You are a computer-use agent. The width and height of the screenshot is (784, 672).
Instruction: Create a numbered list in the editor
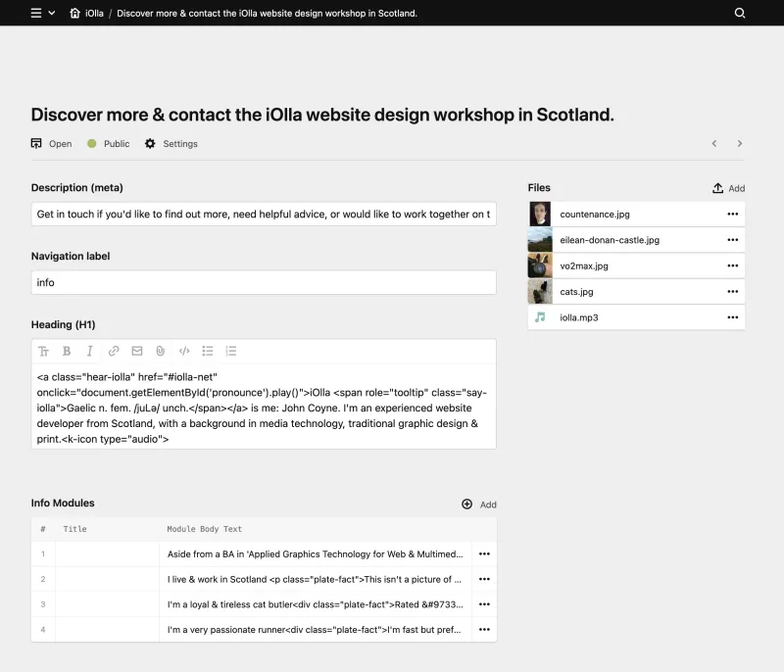229,351
